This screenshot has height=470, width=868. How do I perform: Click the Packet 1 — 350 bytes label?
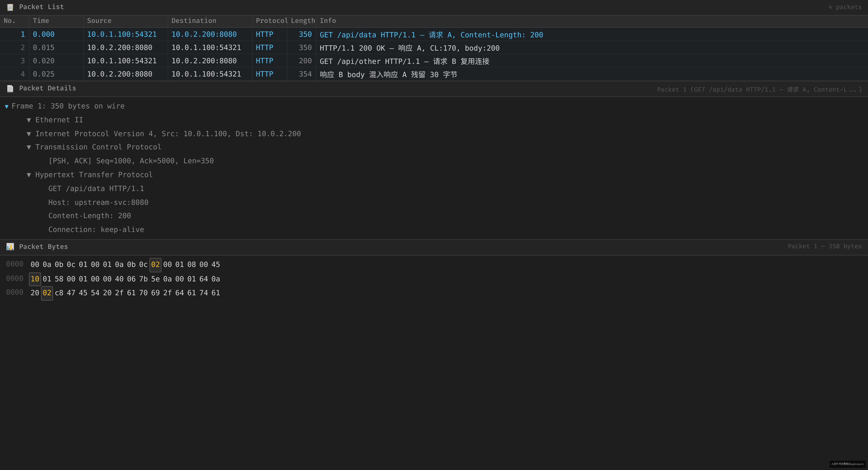825,246
